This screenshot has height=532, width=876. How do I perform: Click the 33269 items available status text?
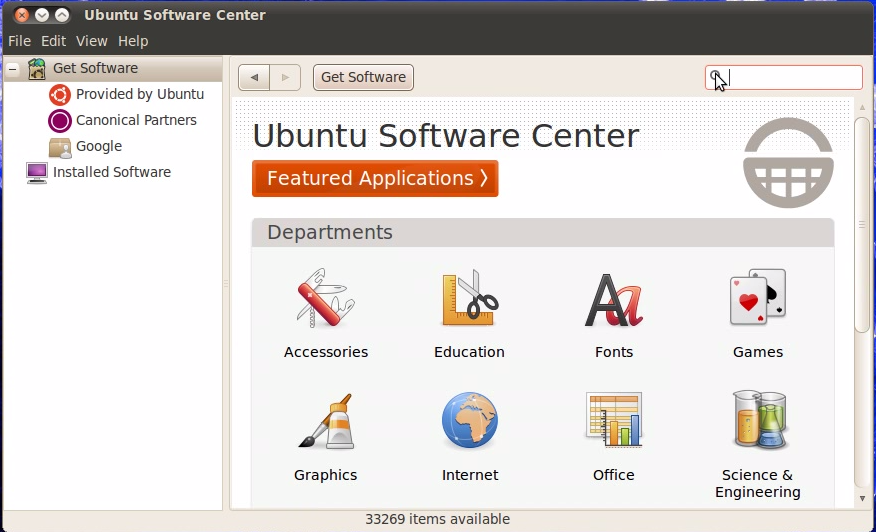tap(437, 519)
